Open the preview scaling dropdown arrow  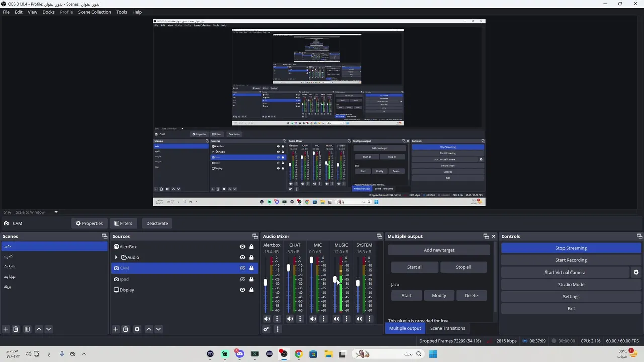coord(56,212)
